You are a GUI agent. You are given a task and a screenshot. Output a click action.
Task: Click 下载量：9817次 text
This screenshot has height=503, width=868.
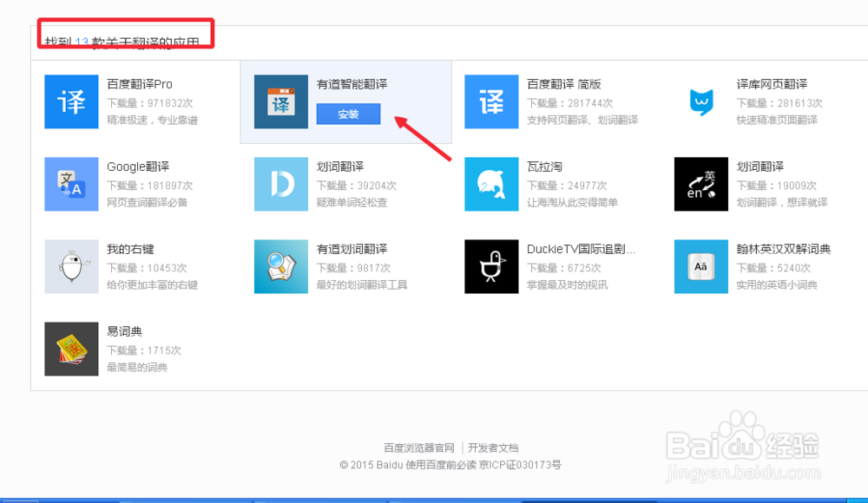coord(354,268)
